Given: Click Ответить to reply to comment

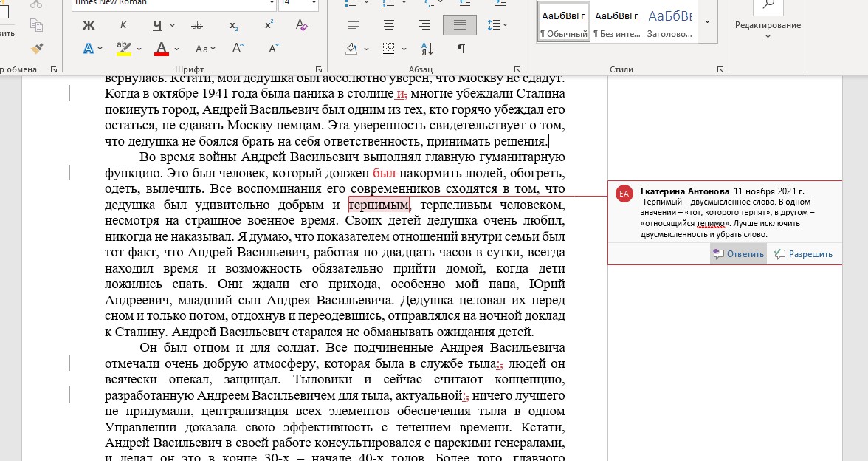Looking at the screenshot, I should pos(739,254).
